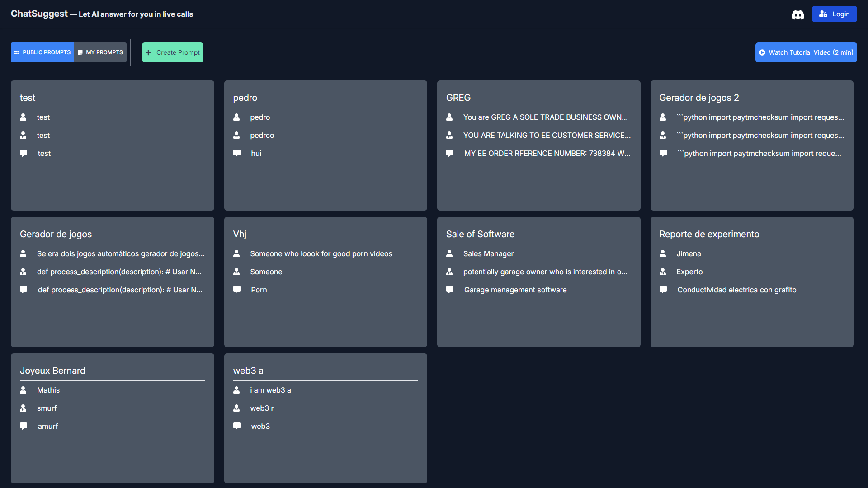Select 'potentially garage owner who is interested' line

click(545, 272)
